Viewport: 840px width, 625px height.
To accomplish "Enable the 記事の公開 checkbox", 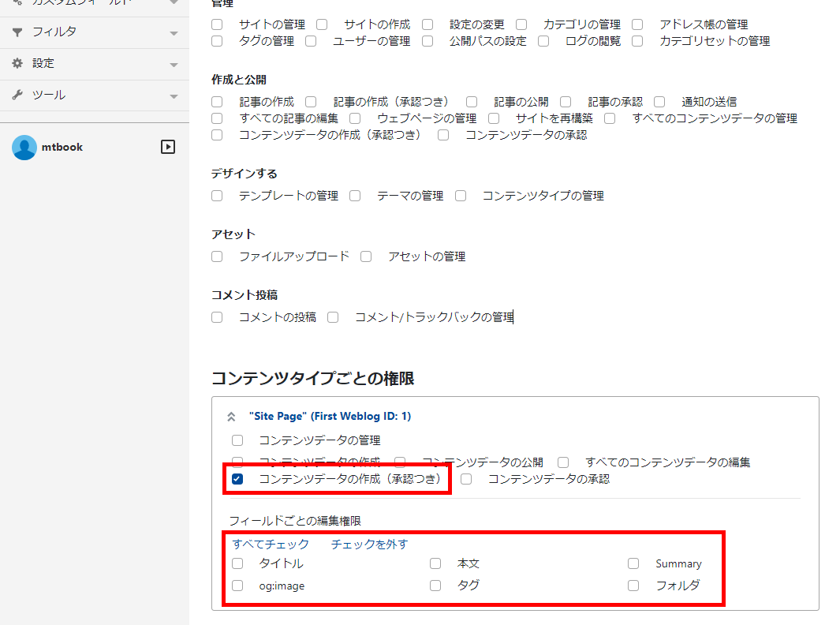I will (472, 102).
